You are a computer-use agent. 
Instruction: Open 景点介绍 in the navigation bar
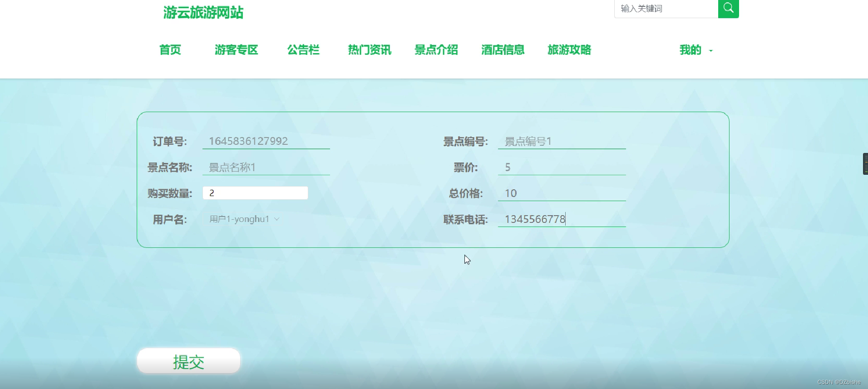point(436,50)
